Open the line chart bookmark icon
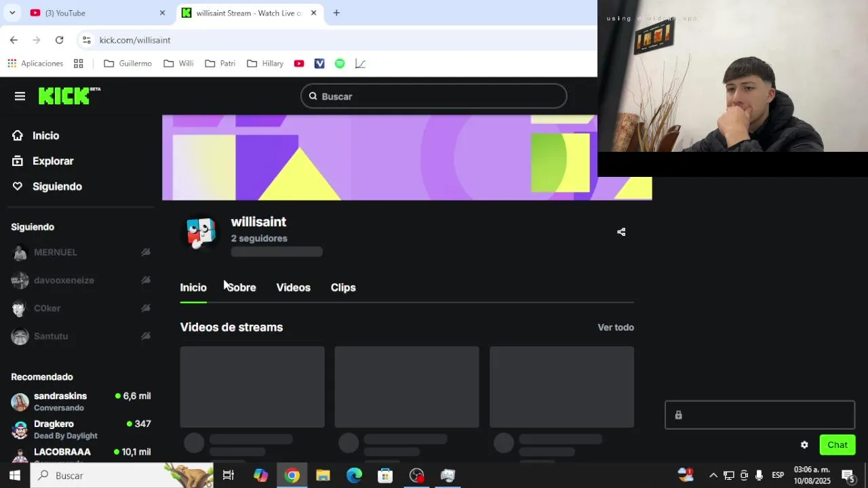This screenshot has height=488, width=868. [360, 64]
